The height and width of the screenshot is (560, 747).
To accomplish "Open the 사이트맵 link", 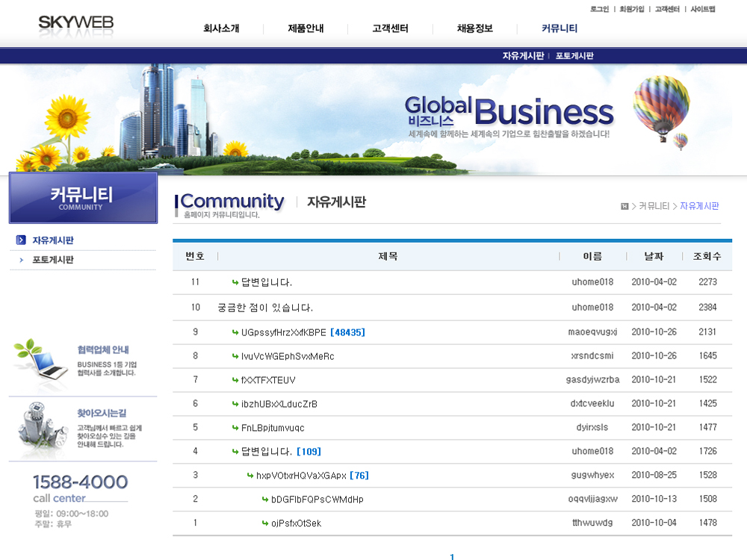I will click(703, 9).
